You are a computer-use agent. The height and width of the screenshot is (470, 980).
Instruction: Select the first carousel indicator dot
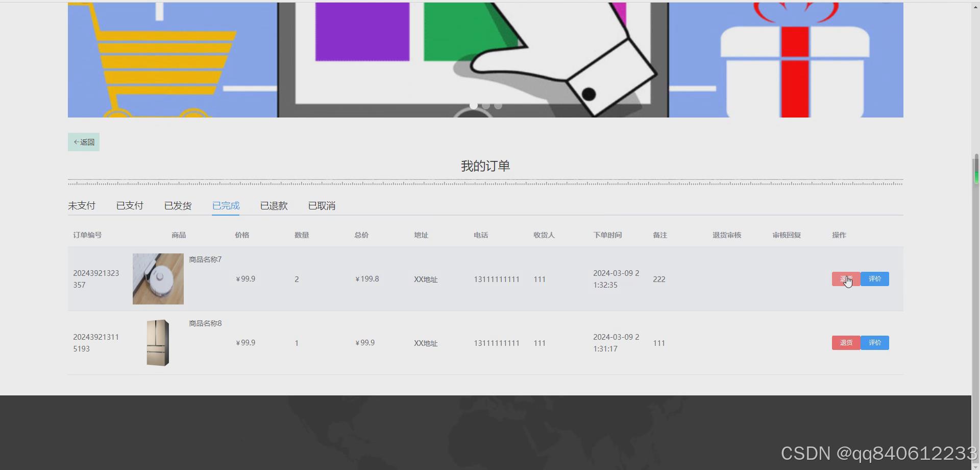pos(474,105)
